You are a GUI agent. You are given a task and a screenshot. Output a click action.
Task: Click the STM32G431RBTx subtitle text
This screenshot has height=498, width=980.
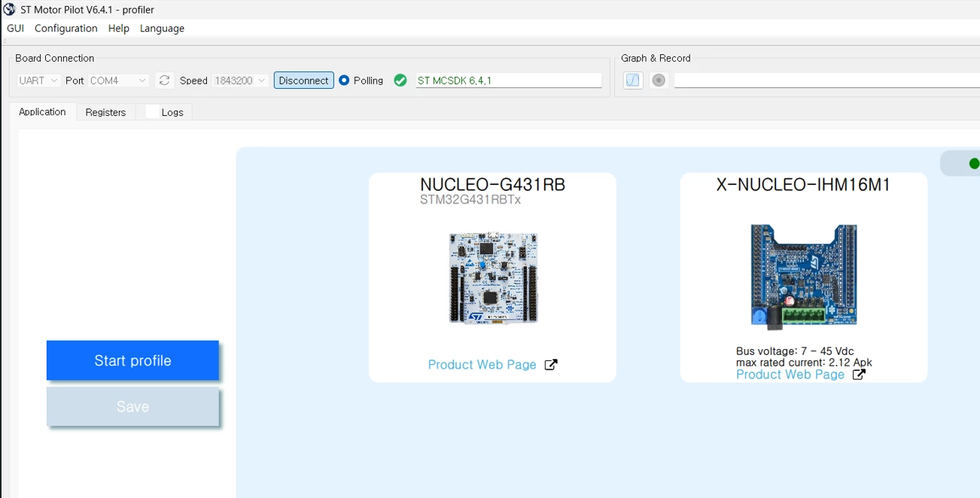(x=470, y=200)
